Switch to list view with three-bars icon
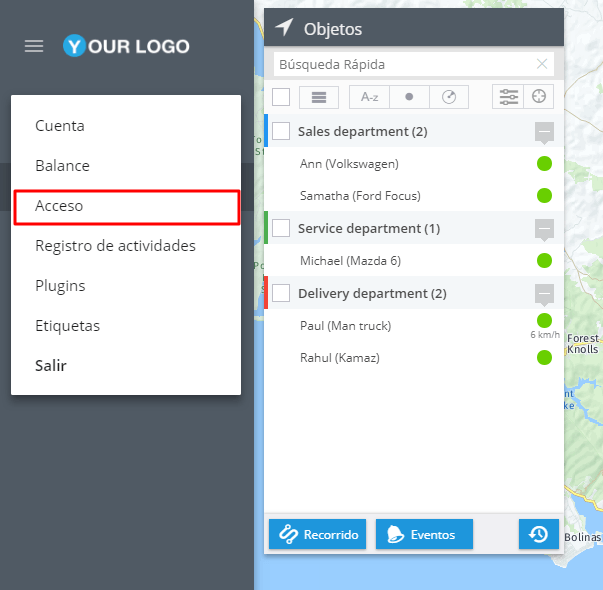Viewport: 603px width, 590px height. pyautogui.click(x=319, y=97)
